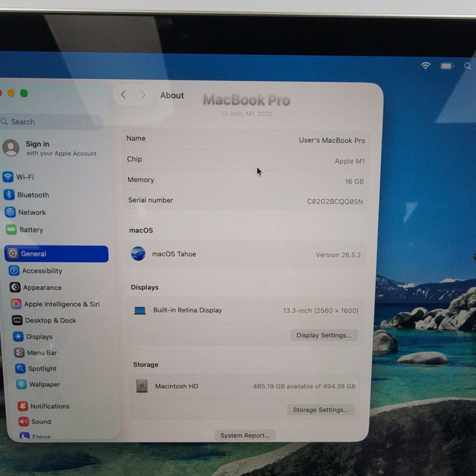Click the green zoom window button
The image size is (476, 476).
[24, 93]
